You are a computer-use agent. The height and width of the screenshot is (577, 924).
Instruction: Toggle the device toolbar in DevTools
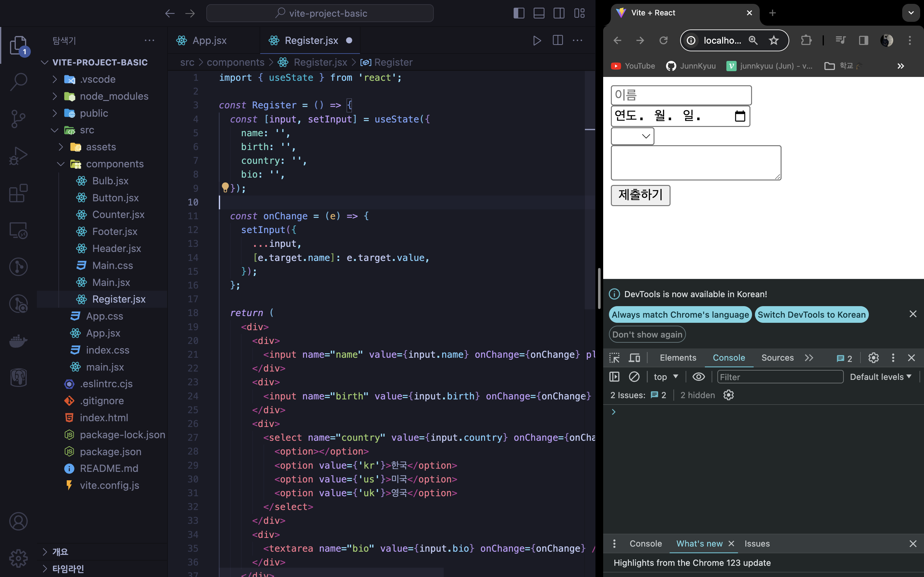point(634,358)
